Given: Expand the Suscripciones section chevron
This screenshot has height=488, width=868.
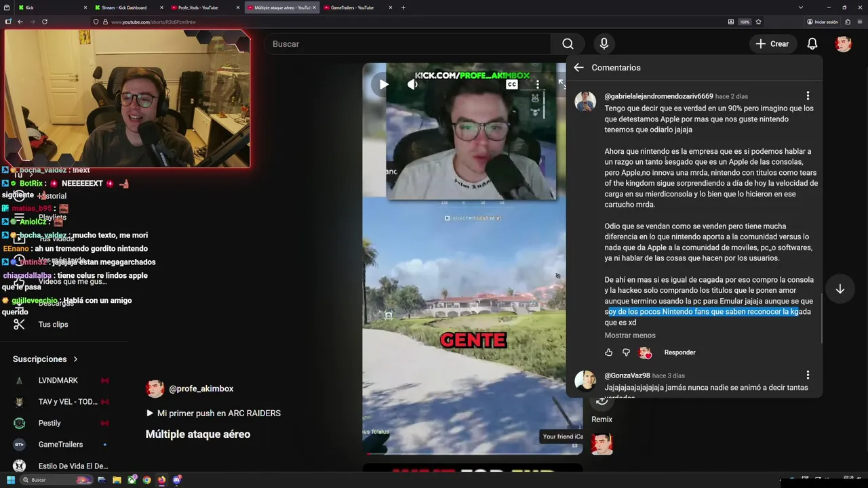Looking at the screenshot, I should [75, 359].
